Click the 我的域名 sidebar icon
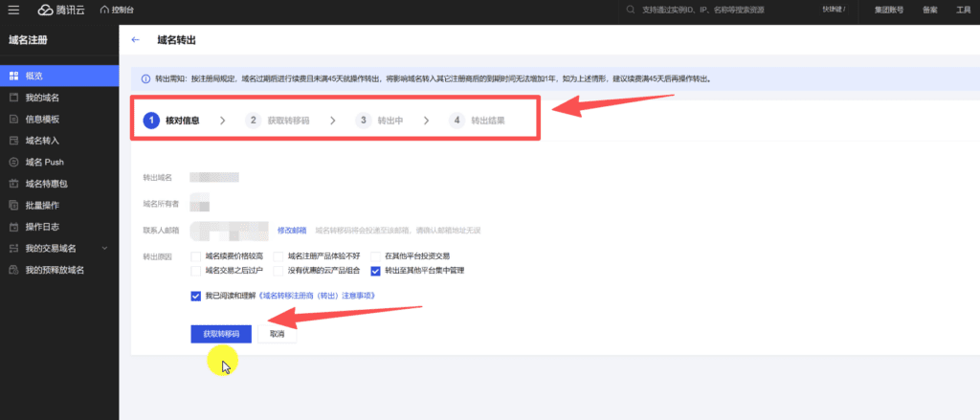980x420 pixels. pos(13,98)
